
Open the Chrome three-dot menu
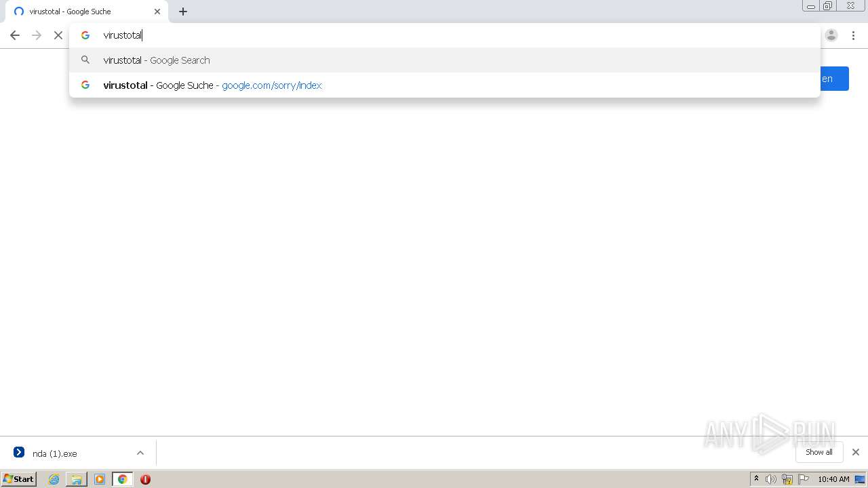point(853,35)
